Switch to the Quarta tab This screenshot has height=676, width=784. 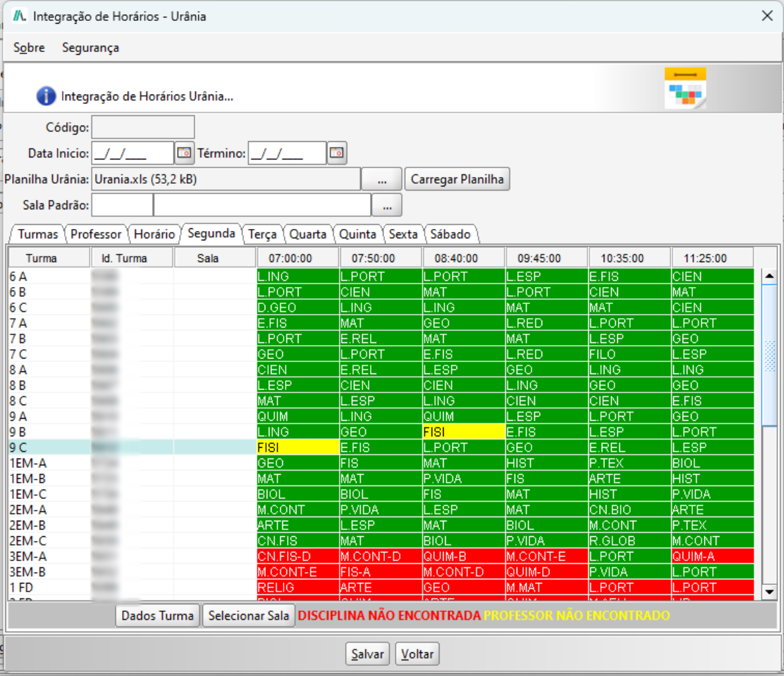[x=308, y=234]
